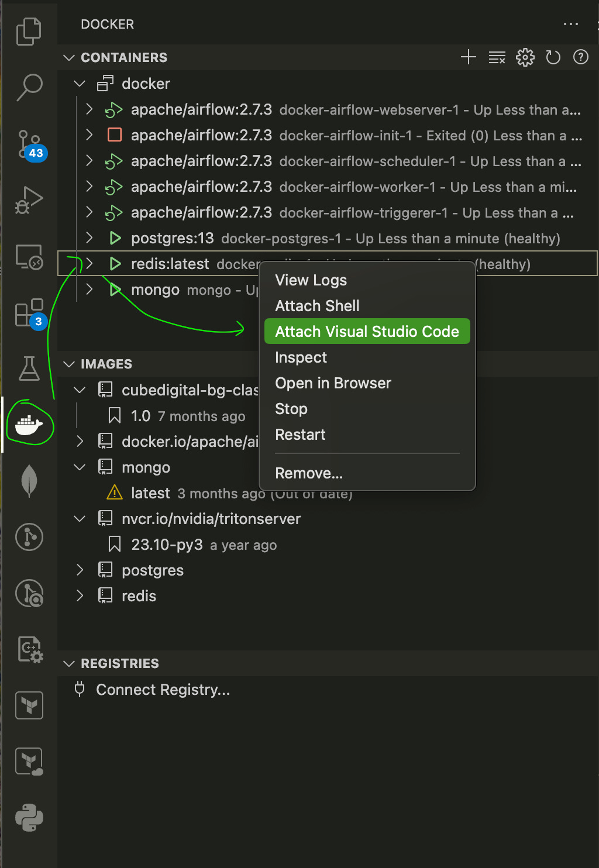
Task: Click the exited container icon for airflow-init-1
Action: click(x=115, y=135)
